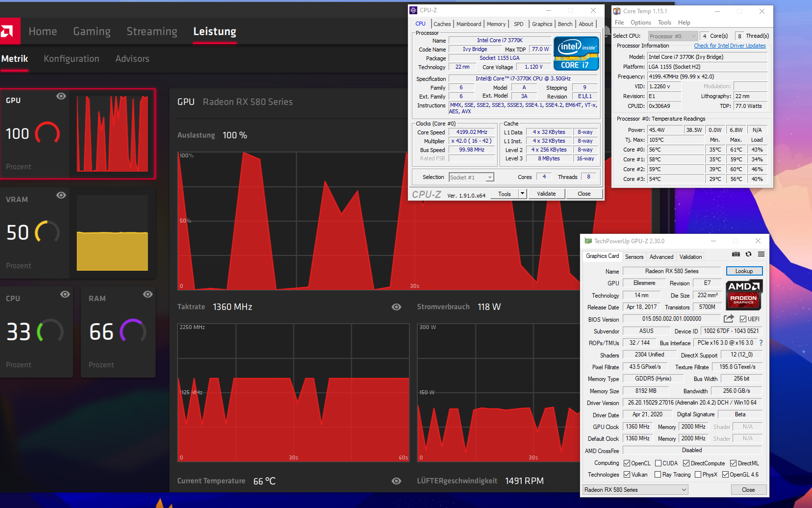Click the RAM usage circular gauge
The image size is (812, 508).
(133, 332)
